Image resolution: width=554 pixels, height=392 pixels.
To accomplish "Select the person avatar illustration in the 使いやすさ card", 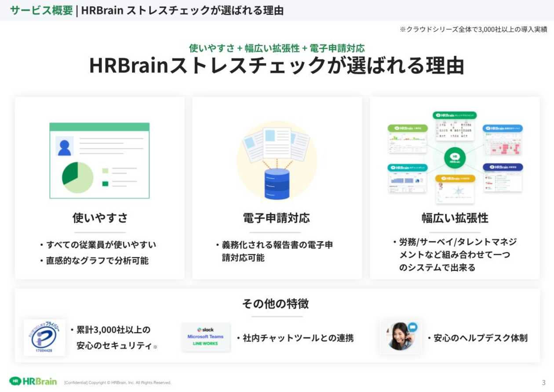I will 64,145.
